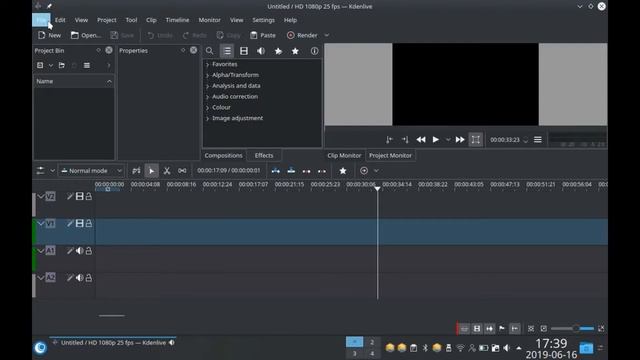Show custom effects star-with-arrow icon
This screenshot has width=640, height=360.
pos(278,51)
